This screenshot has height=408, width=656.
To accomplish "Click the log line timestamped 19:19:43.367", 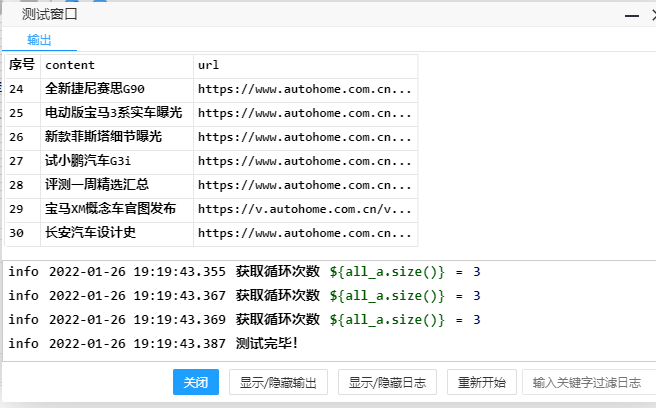I will click(244, 296).
